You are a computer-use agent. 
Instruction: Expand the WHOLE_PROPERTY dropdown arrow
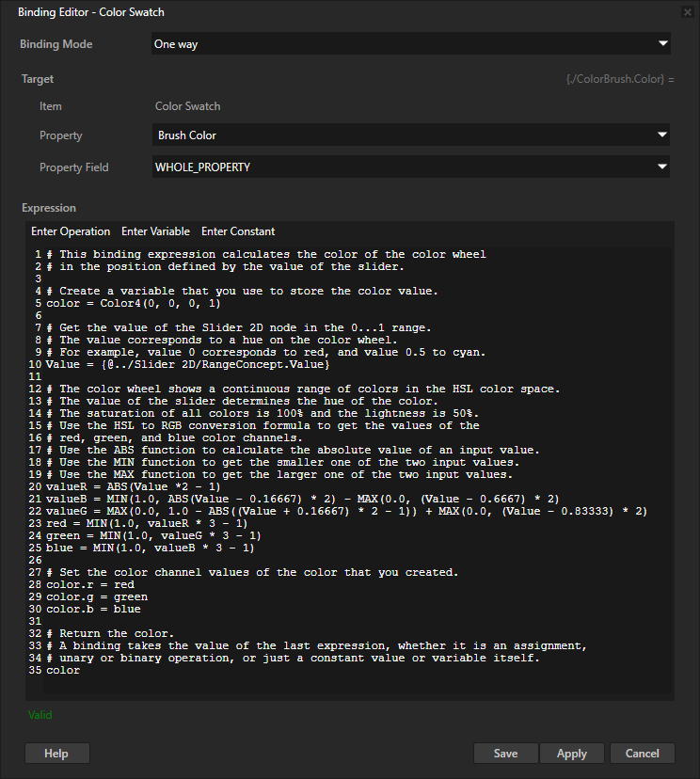[662, 167]
